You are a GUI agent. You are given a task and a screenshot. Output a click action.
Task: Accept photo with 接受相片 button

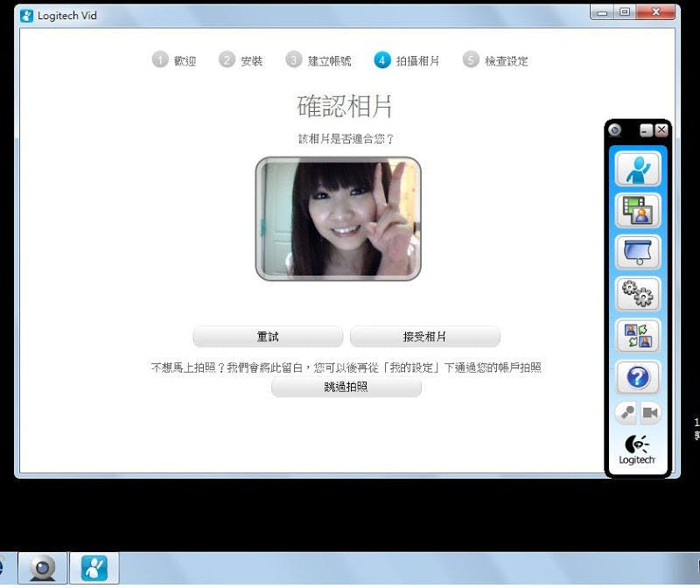pyautogui.click(x=424, y=337)
